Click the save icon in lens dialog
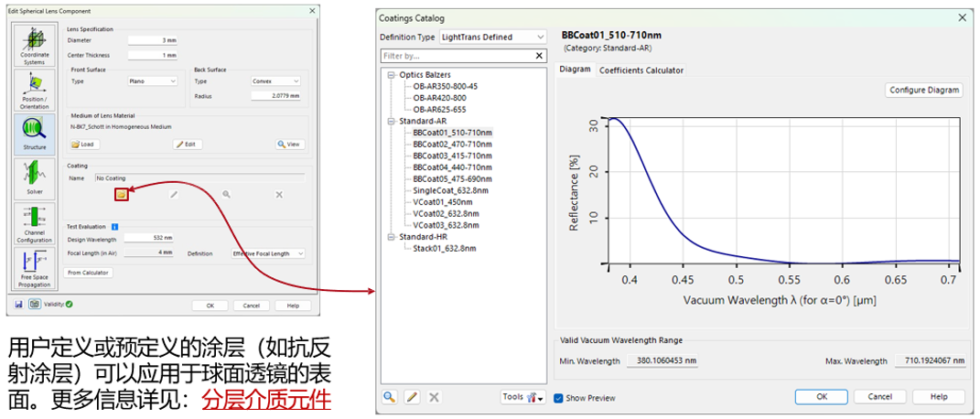The width and height of the screenshot is (980, 419). (x=19, y=304)
